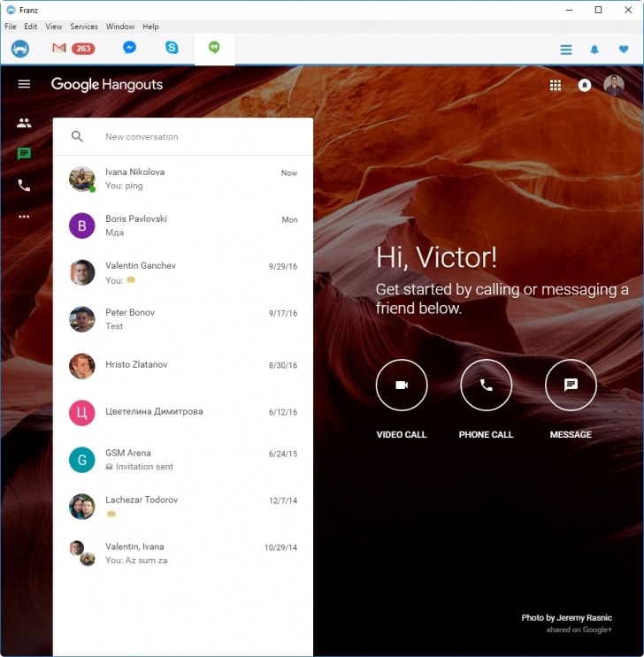Image resolution: width=644 pixels, height=657 pixels.
Task: Focus the New conversation field
Action: (142, 136)
